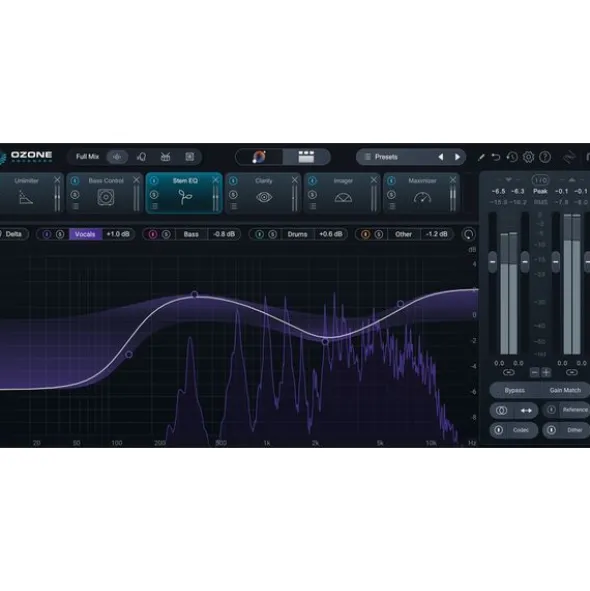Click the left output gain fader handle

coord(556,262)
